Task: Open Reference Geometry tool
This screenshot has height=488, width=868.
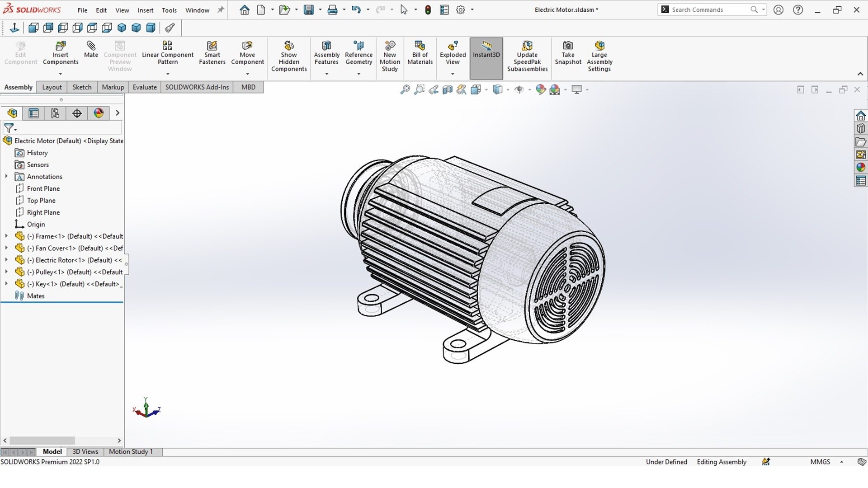Action: (x=359, y=53)
